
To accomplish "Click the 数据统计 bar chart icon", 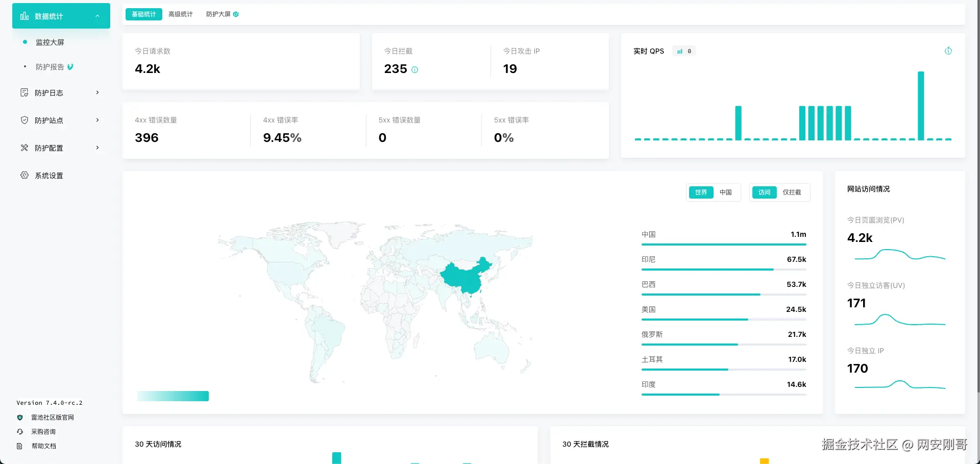I will tap(24, 16).
